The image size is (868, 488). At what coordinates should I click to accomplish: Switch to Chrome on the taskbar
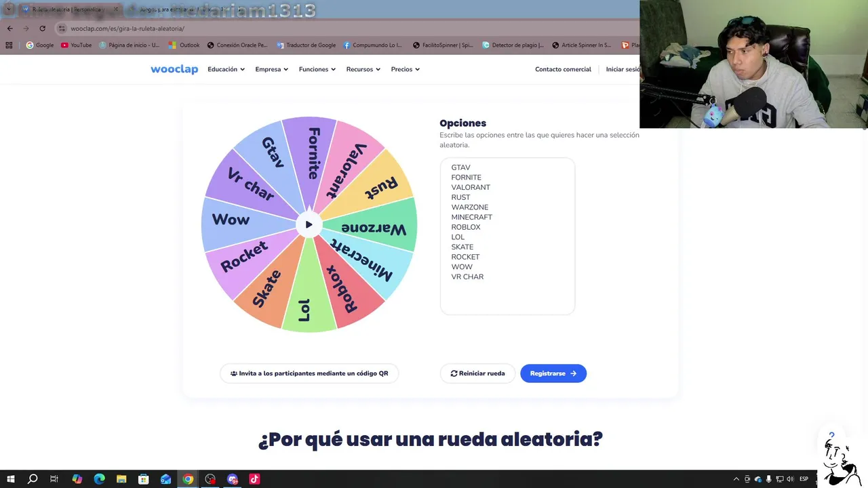click(x=188, y=479)
